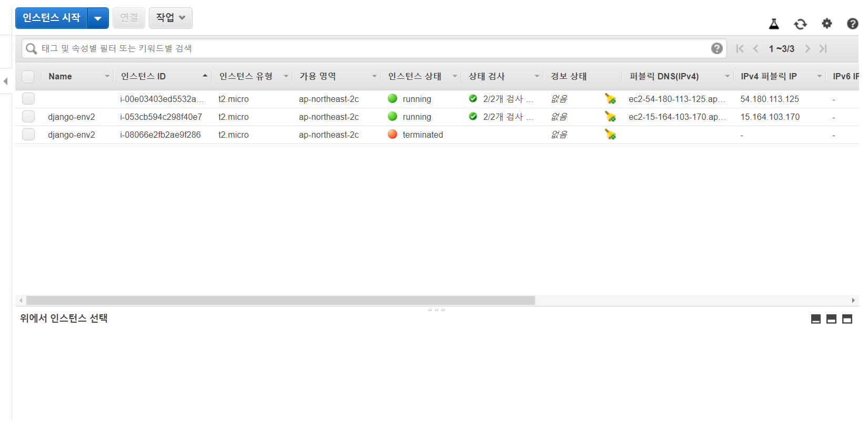Click the magnifier search icon
This screenshot has height=421, width=868.
[32, 48]
